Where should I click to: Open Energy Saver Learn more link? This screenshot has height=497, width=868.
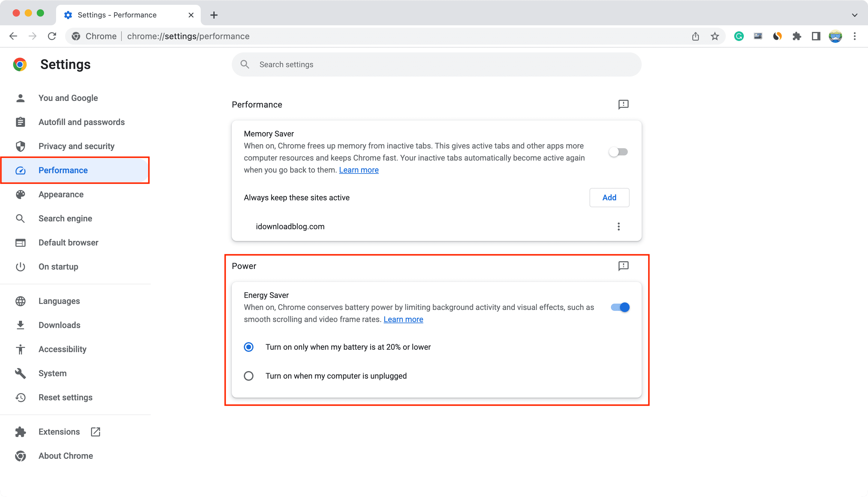tap(403, 320)
